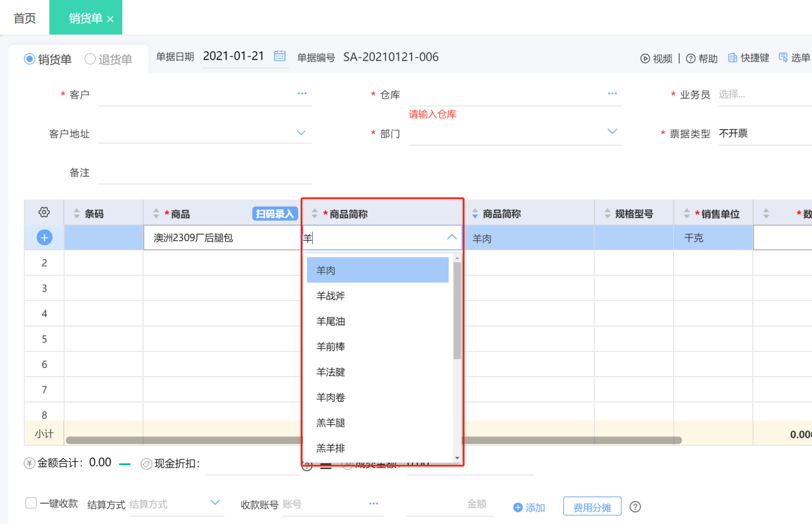Open table column settings gear
Viewport: 812px width, 524px height.
[44, 212]
